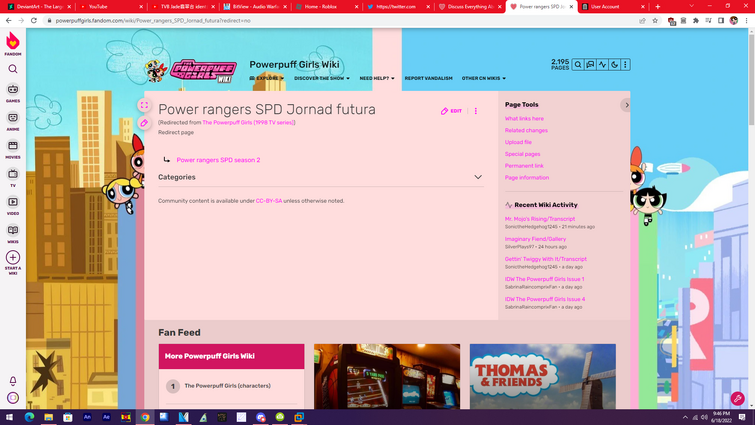Viewport: 755px width, 425px height.
Task: Switch to the Home - Roblox tab
Action: click(x=326, y=7)
